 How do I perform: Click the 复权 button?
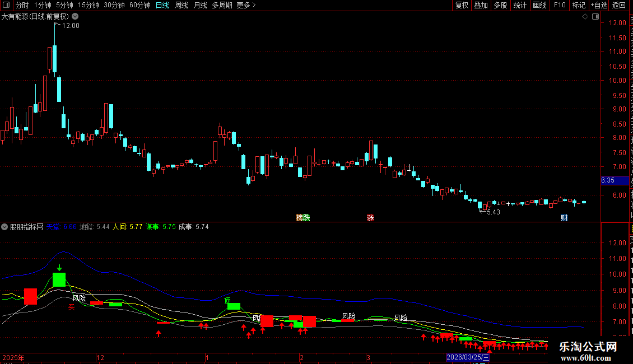(x=462, y=5)
